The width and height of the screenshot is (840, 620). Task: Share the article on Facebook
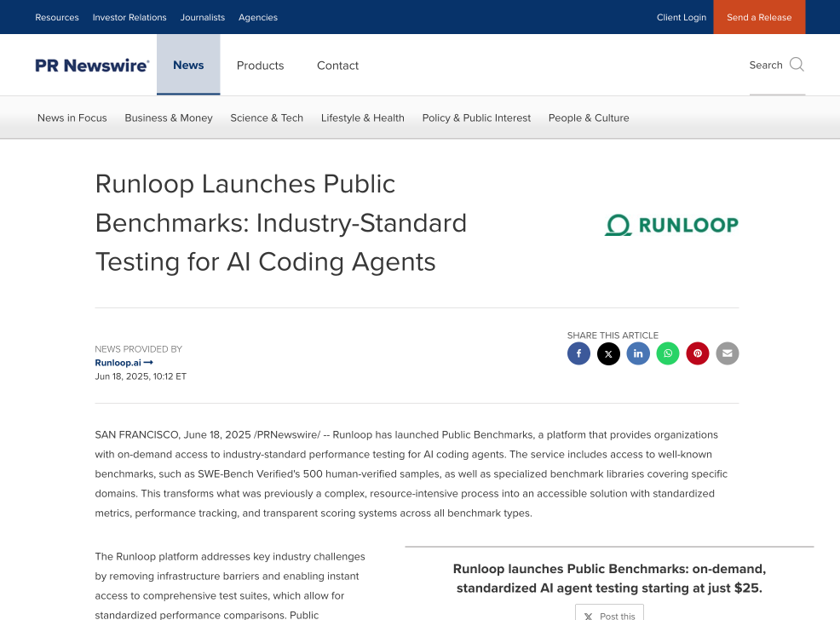point(578,353)
